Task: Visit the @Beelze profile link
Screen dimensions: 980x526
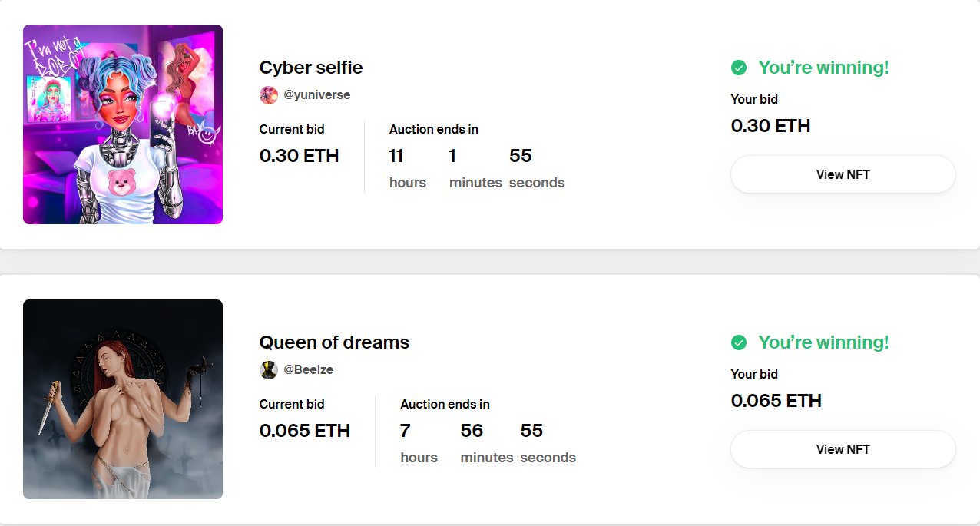Action: tap(309, 370)
